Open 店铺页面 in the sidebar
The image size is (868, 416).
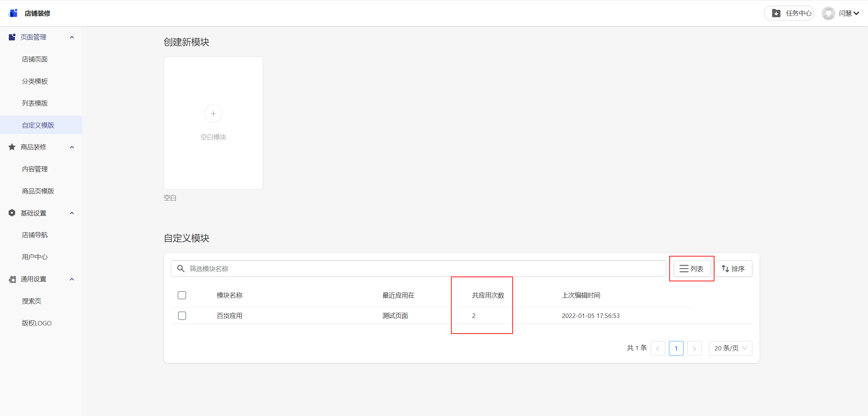[35, 59]
